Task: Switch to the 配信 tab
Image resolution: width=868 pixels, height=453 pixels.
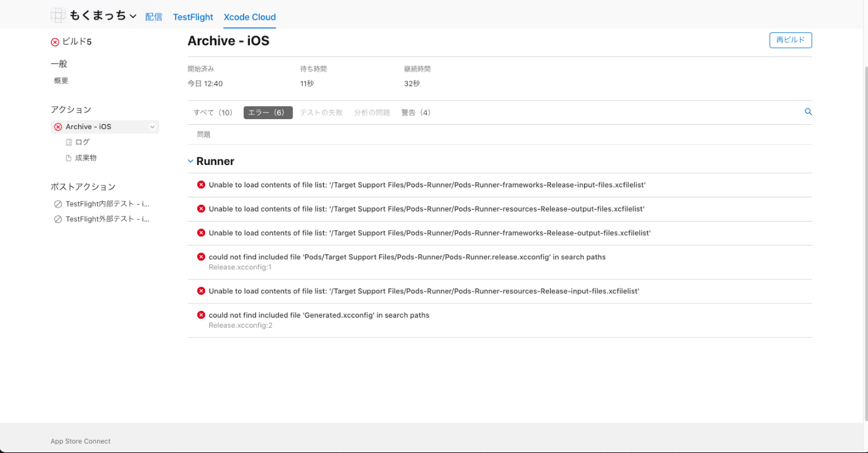Action: (154, 17)
